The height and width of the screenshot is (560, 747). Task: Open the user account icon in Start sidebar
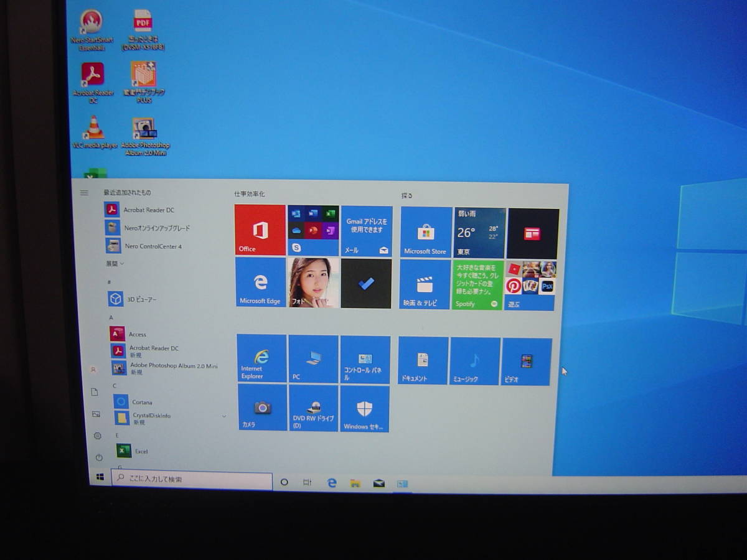pyautogui.click(x=93, y=370)
